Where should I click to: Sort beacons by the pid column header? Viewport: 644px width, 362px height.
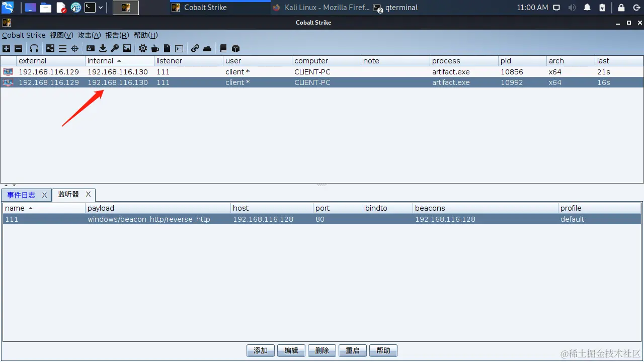pos(522,61)
